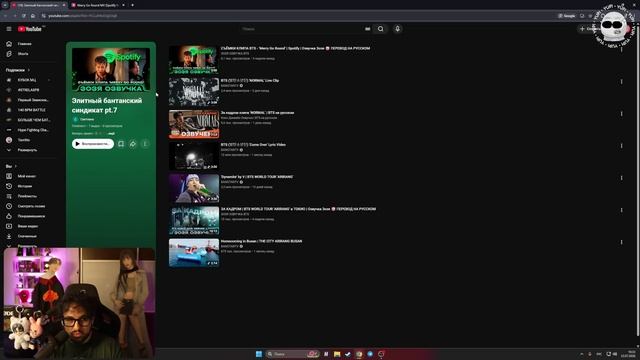Viewport: 640px width, 360px height.
Task: Click the browser reload button
Action: (x=24, y=16)
